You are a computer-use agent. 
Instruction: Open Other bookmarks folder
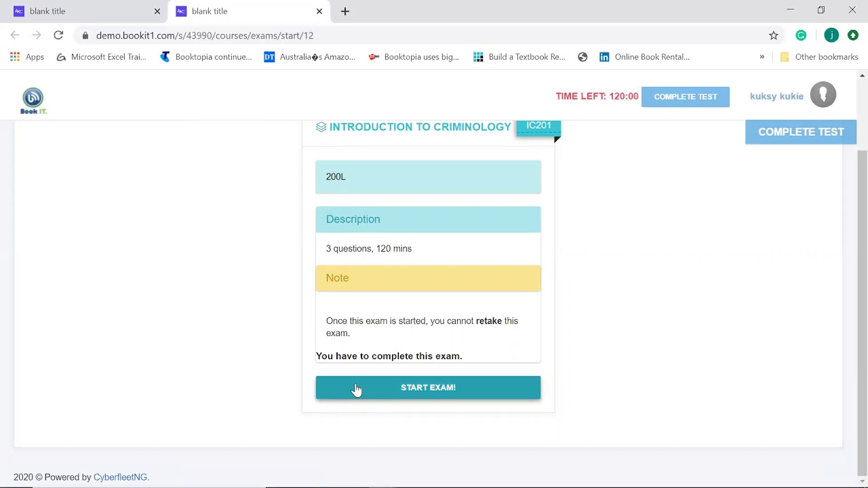819,57
